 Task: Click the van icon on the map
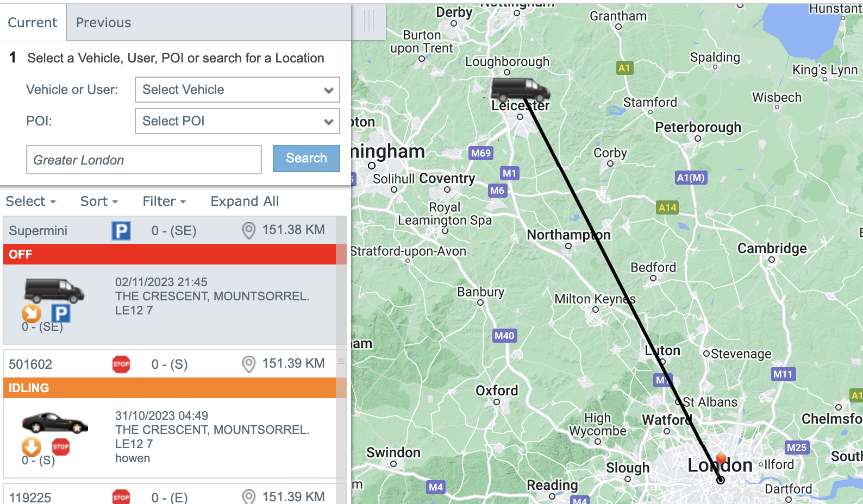pos(520,89)
